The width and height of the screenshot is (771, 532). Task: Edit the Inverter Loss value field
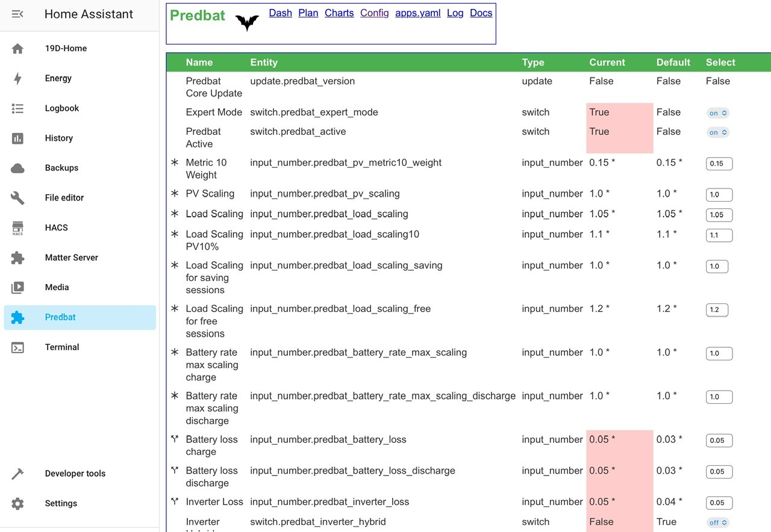[x=719, y=503]
